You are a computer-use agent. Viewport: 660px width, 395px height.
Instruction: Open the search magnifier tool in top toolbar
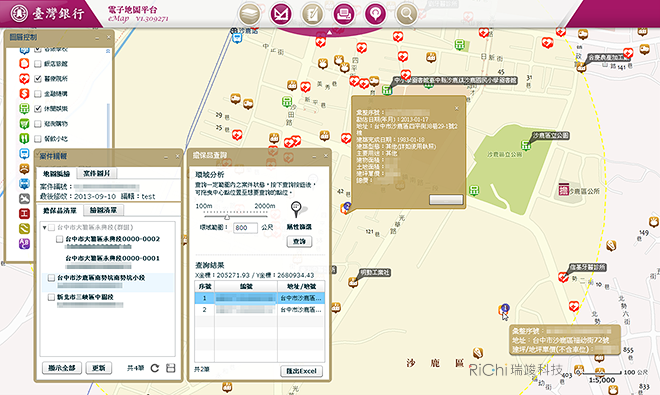tap(407, 14)
